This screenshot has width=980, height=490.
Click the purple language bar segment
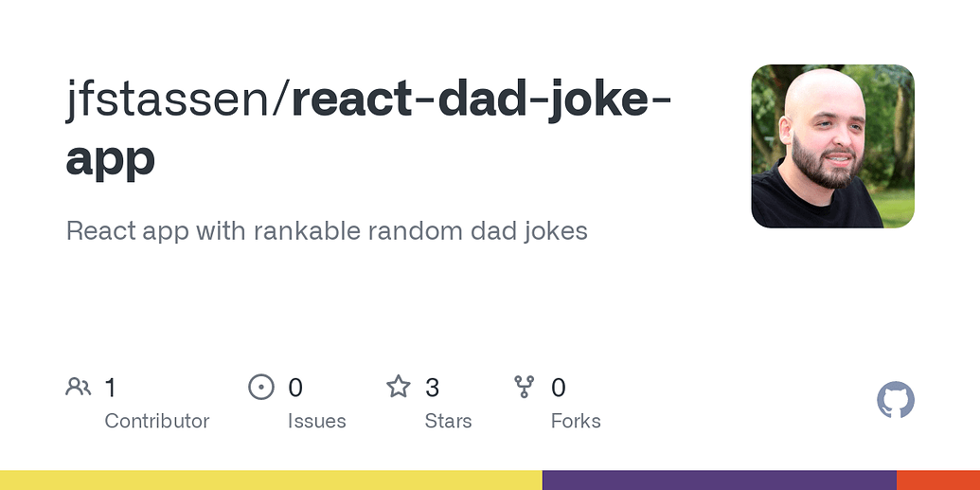(x=720, y=480)
